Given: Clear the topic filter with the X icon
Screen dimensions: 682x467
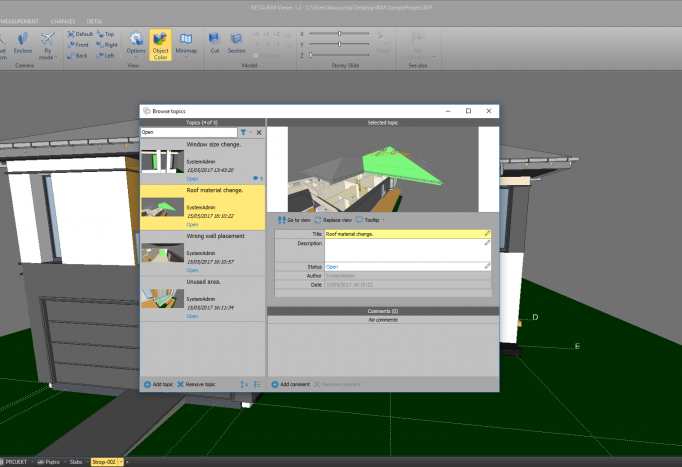Looking at the screenshot, I should 259,132.
